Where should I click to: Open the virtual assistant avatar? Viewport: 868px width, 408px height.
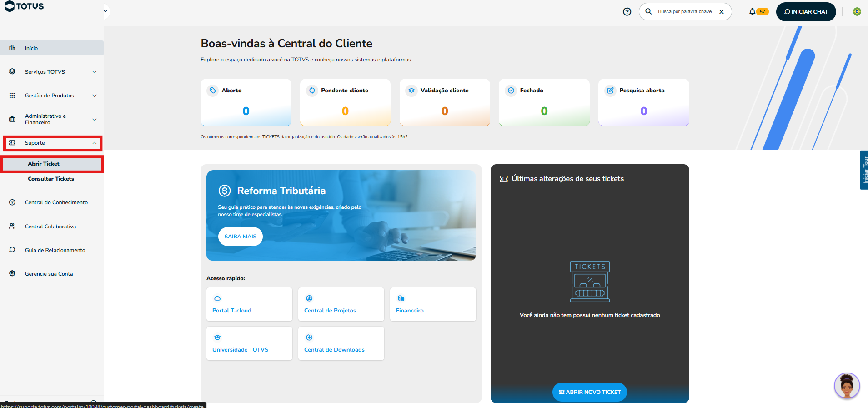tap(847, 386)
